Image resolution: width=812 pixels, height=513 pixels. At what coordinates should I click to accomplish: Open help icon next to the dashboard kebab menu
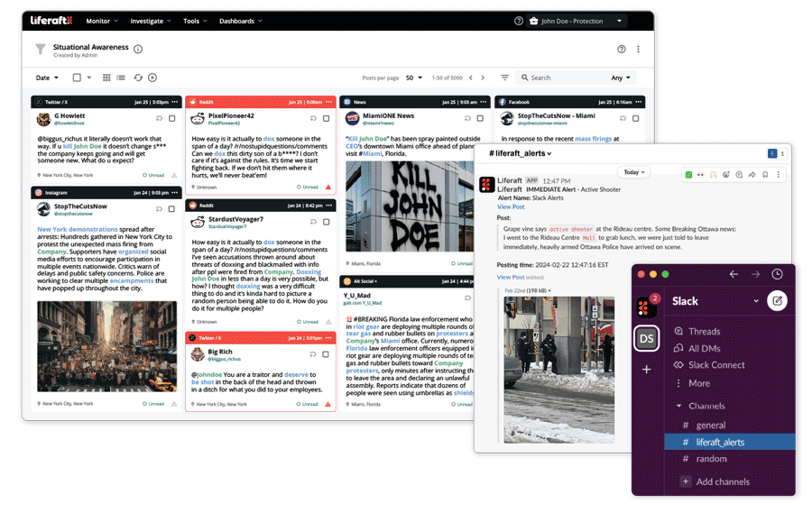click(622, 50)
